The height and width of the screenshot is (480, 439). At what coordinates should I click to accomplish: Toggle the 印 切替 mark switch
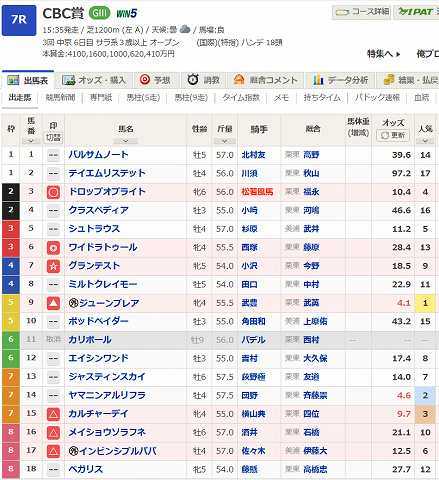53,137
